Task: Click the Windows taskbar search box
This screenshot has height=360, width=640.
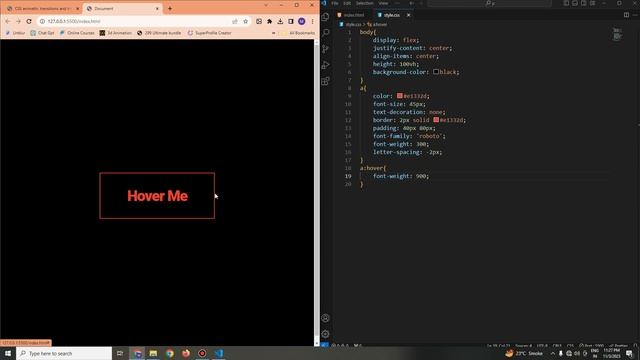Action: pos(64,353)
